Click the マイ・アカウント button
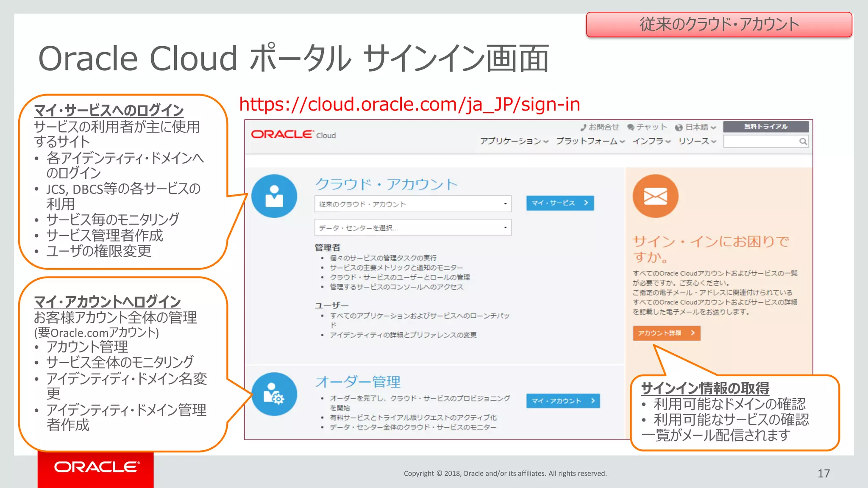 point(563,401)
